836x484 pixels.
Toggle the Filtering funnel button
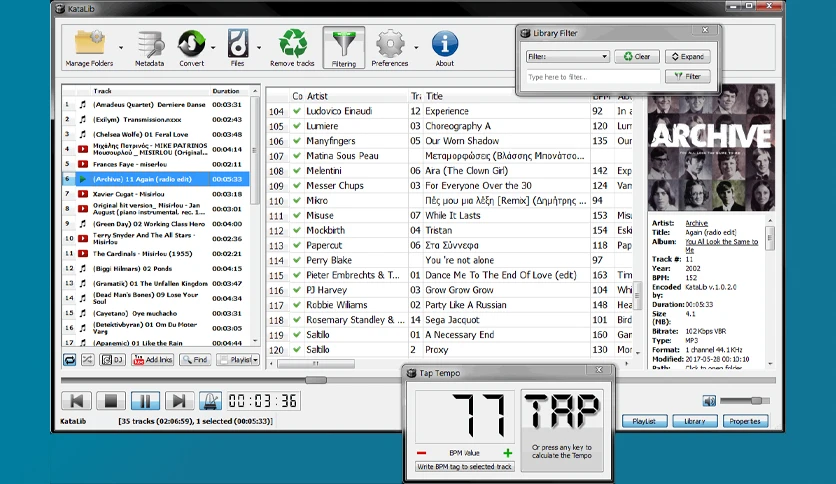(x=344, y=48)
